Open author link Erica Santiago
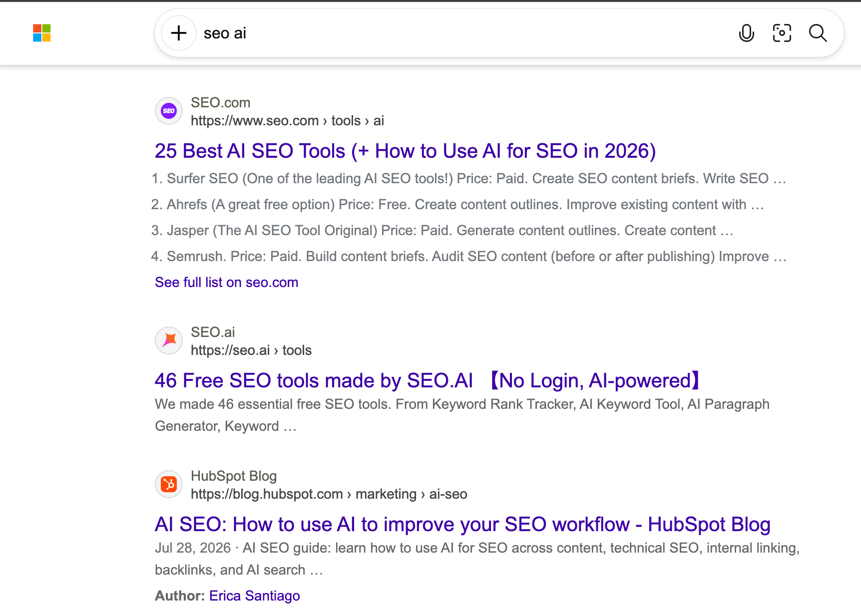Viewport: 861px width, 616px height. 254,596
